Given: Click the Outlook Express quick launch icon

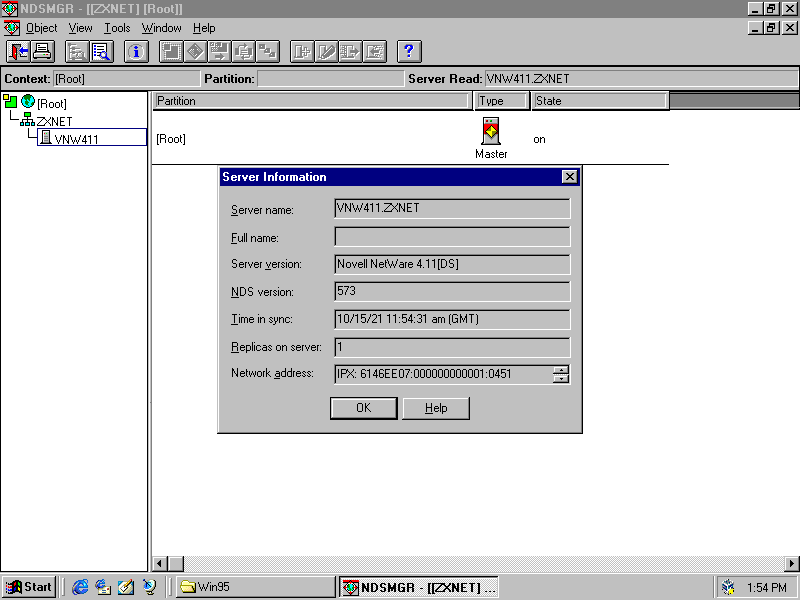Looking at the screenshot, I should [x=103, y=587].
